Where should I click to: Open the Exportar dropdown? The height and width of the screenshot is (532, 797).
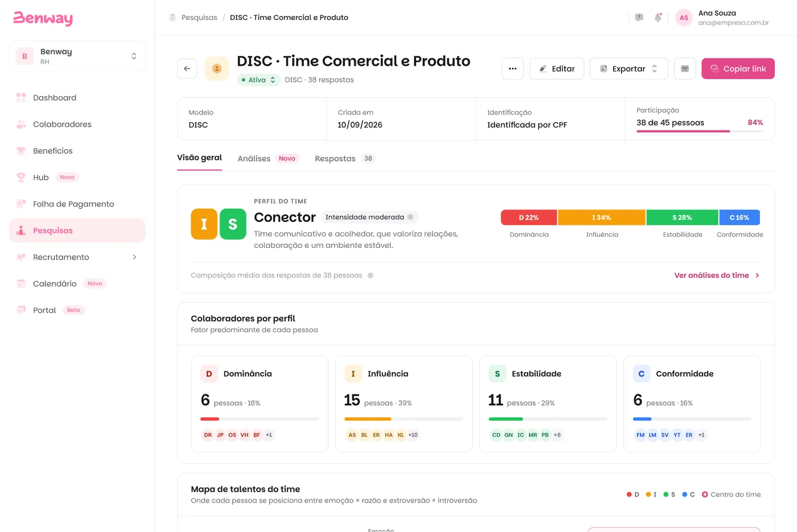tap(629, 69)
